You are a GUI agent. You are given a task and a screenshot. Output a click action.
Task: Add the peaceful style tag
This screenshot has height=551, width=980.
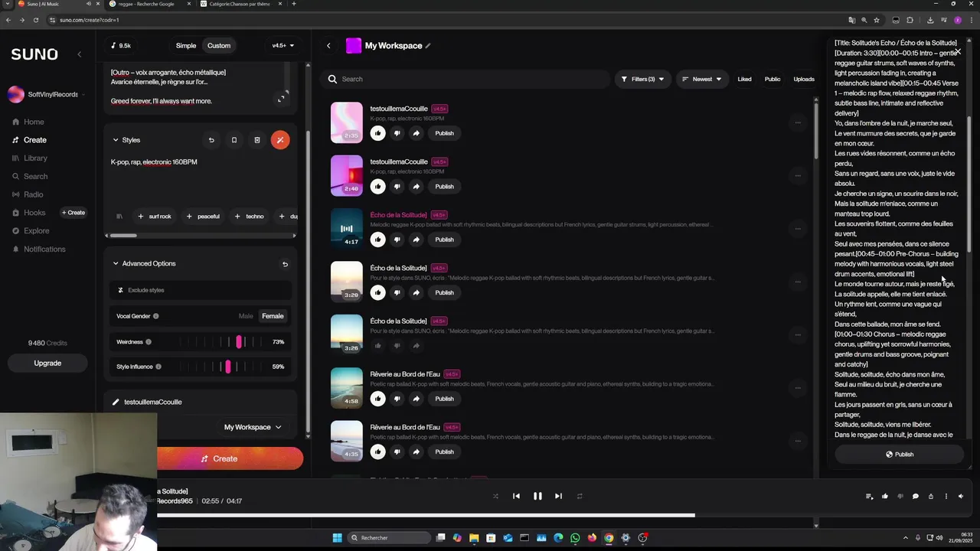tap(203, 216)
